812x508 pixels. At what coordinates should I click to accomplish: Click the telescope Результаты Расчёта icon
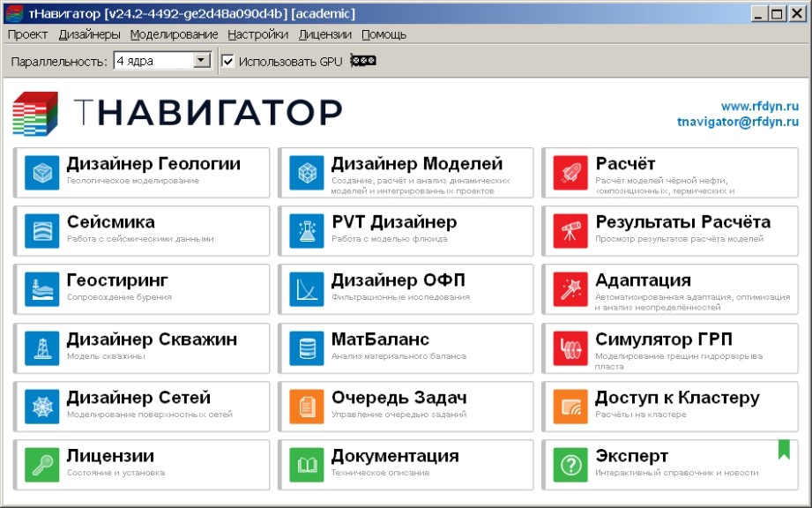click(x=570, y=232)
